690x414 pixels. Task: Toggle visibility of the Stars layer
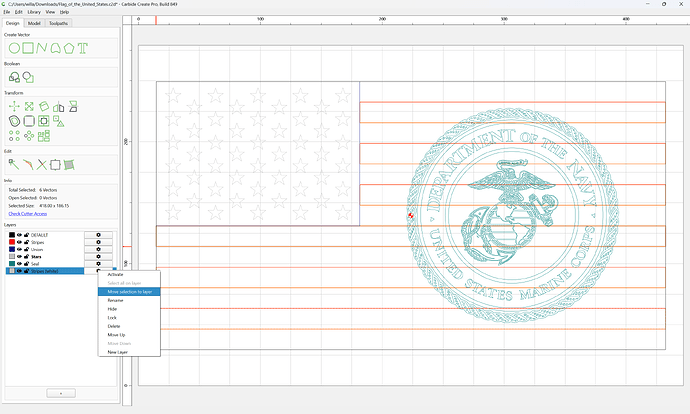click(x=19, y=256)
